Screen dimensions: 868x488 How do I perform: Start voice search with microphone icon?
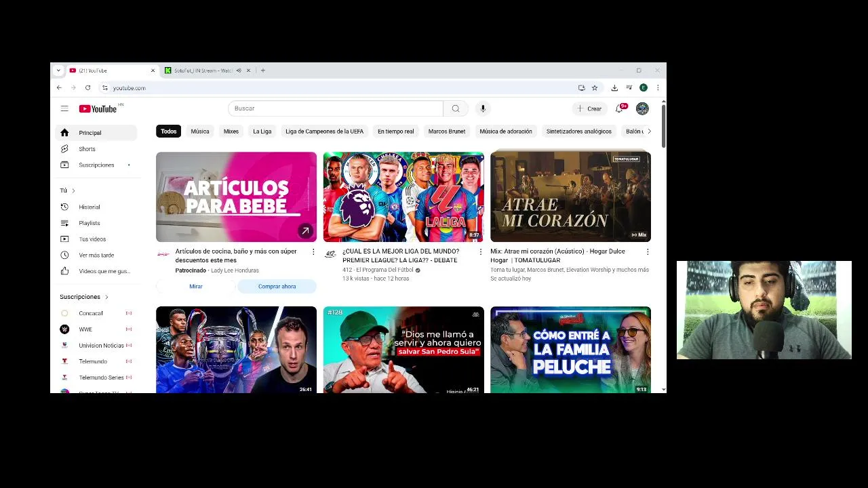click(x=483, y=108)
